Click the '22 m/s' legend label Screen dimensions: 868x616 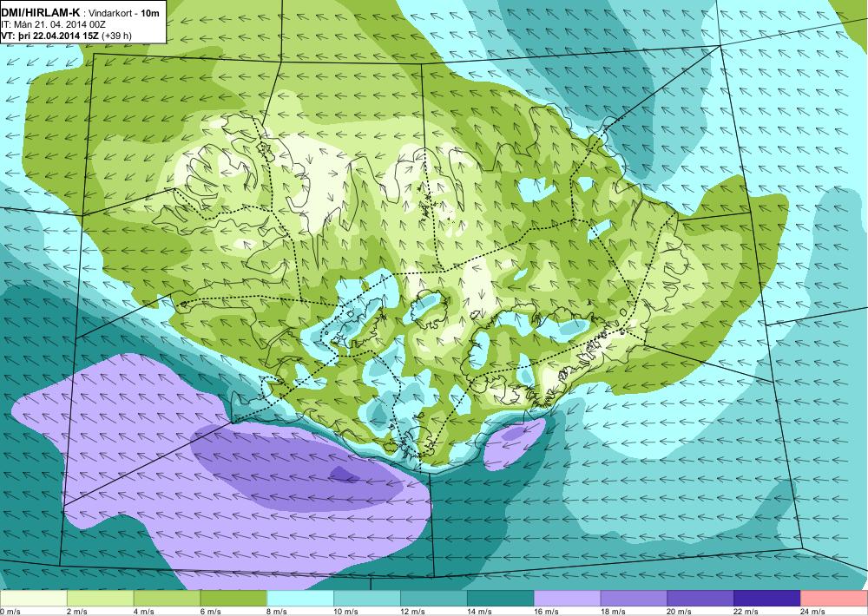point(746,612)
